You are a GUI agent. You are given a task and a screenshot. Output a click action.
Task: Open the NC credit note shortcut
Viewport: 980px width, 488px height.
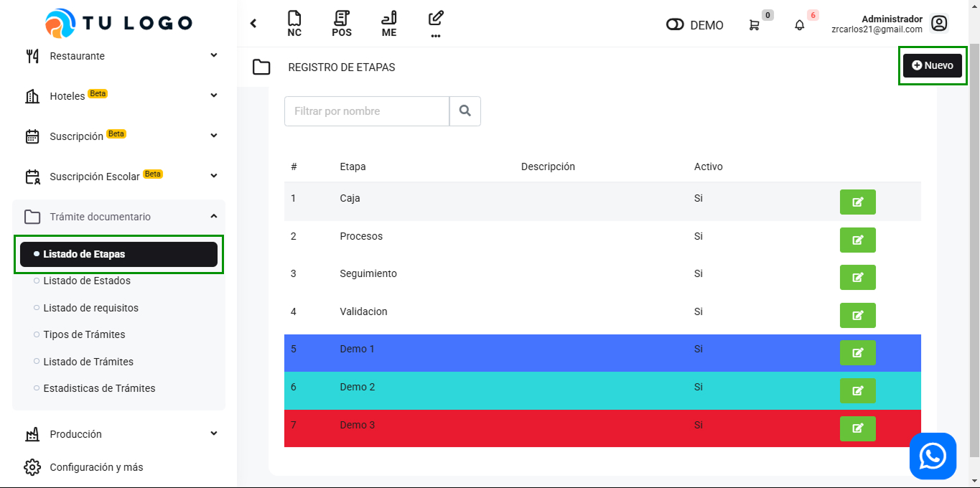point(294,24)
